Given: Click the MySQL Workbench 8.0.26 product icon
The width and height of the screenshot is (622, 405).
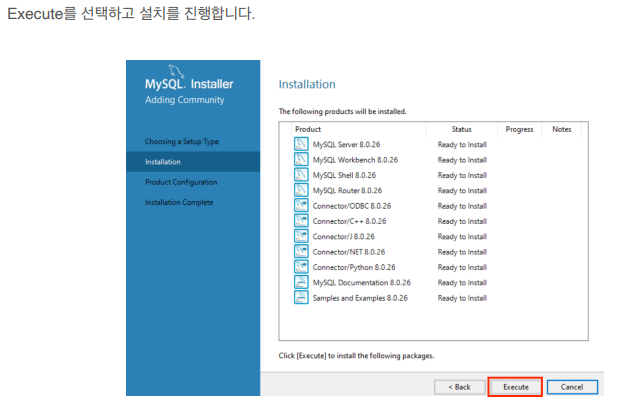Looking at the screenshot, I should pos(301,159).
